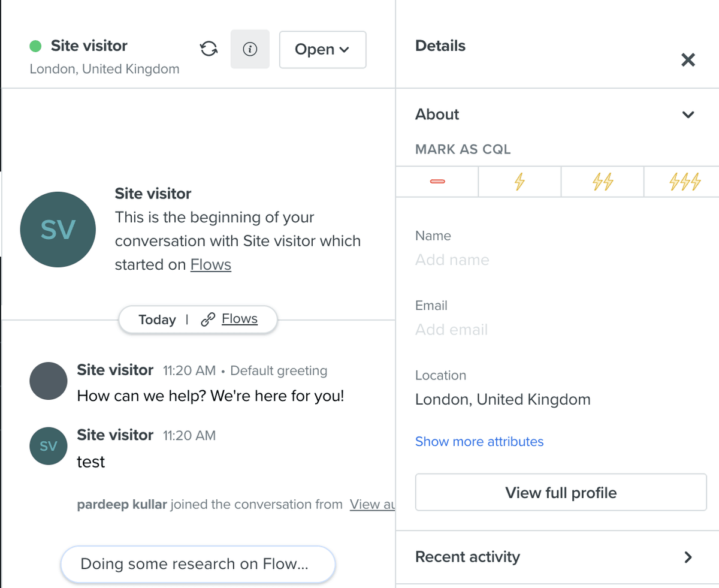Click the Add name field

point(452,260)
